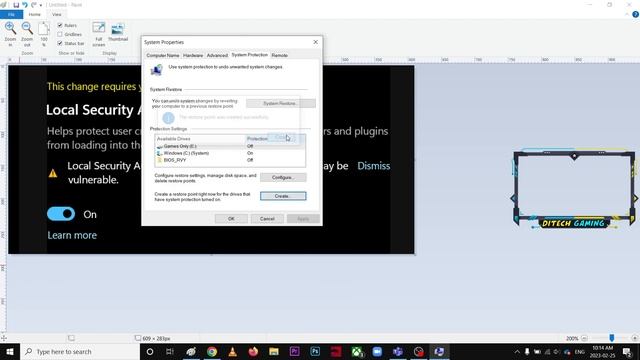Open the taskbar clock and date
Viewport: 640px width, 360px height.
603,351
